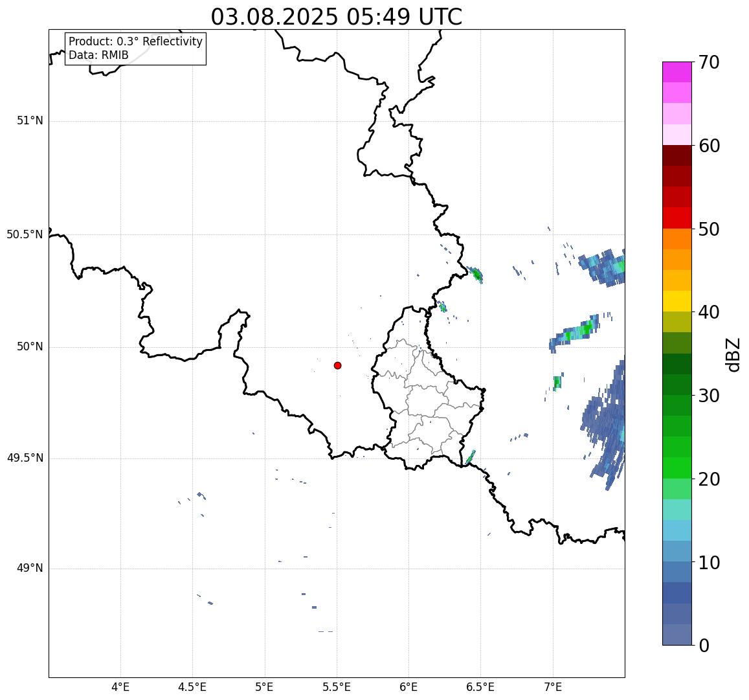749x700 pixels.
Task: Click the colorbar tick label 0
Action: 704,646
